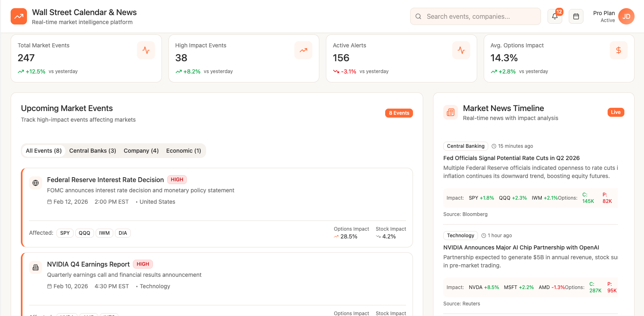Open the Federal Reserve Interest Rate Decision title
The image size is (644, 316).
105,180
